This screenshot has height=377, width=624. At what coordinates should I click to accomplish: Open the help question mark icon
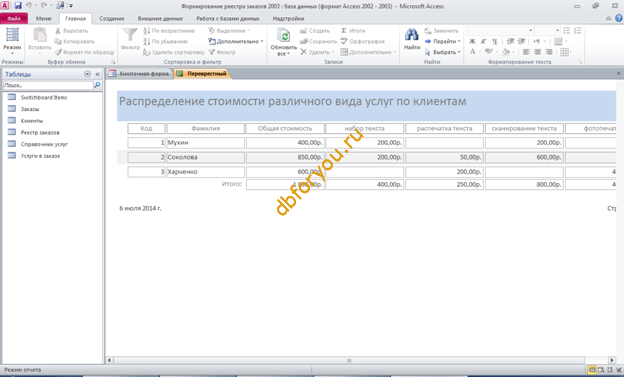619,18
